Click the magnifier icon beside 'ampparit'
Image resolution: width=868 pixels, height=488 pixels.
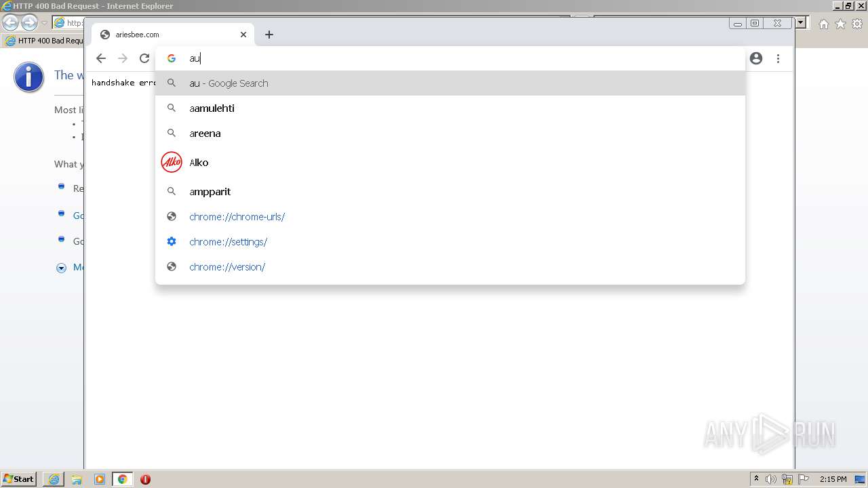[x=172, y=192]
